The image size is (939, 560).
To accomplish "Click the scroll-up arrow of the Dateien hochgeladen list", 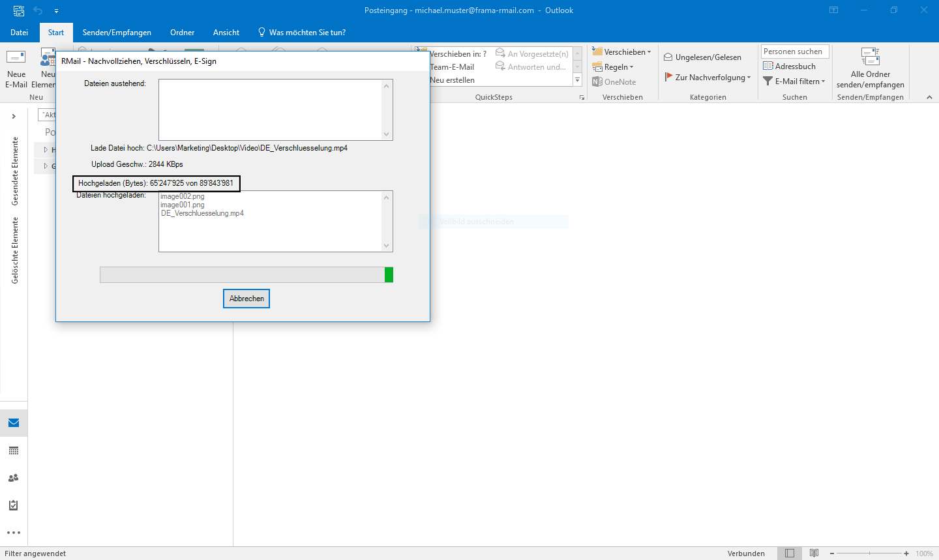I will click(x=387, y=198).
